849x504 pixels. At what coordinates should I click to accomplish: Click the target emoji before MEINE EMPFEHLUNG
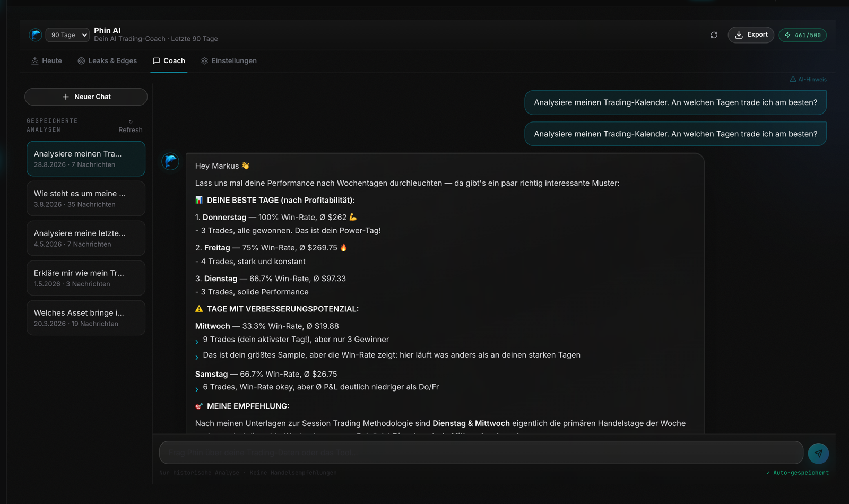(199, 406)
